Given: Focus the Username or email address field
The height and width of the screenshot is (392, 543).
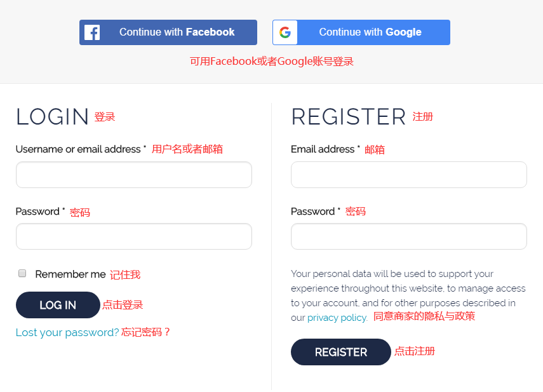Looking at the screenshot, I should [133, 175].
